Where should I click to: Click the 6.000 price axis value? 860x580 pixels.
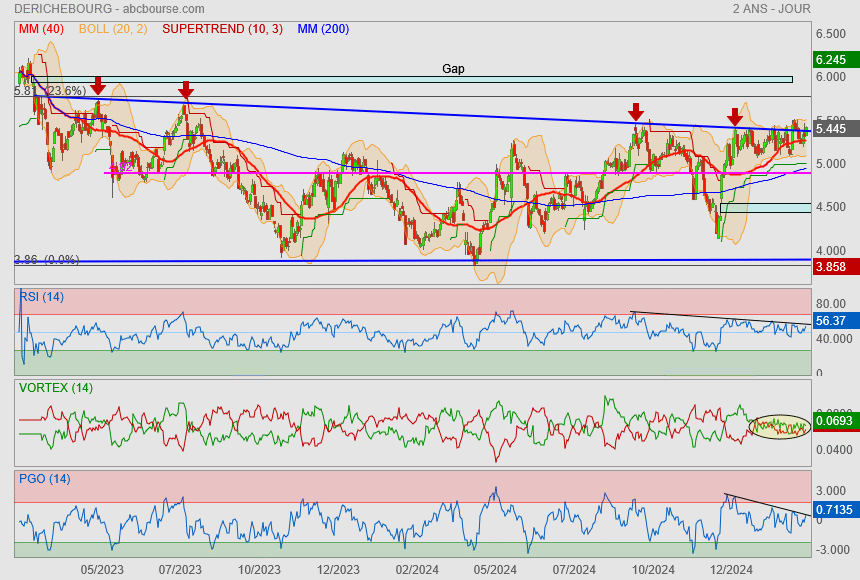pos(830,77)
